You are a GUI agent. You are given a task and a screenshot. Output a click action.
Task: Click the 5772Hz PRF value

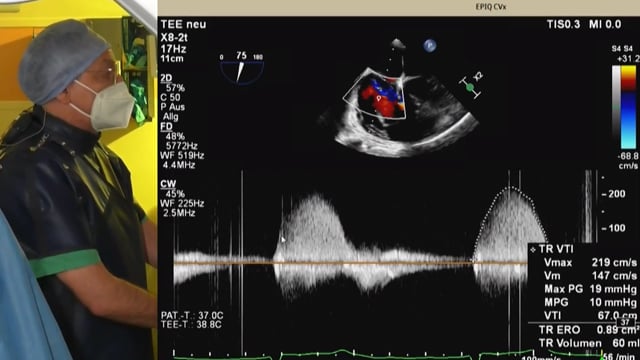pyautogui.click(x=182, y=146)
